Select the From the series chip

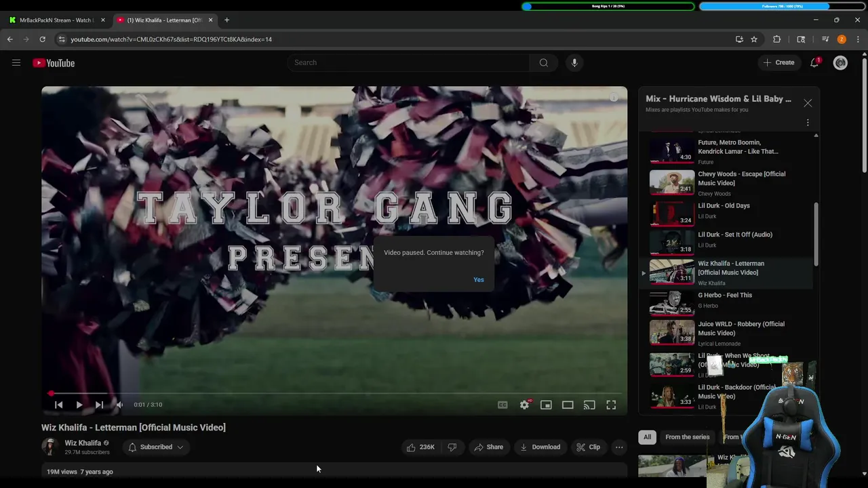[x=687, y=437]
